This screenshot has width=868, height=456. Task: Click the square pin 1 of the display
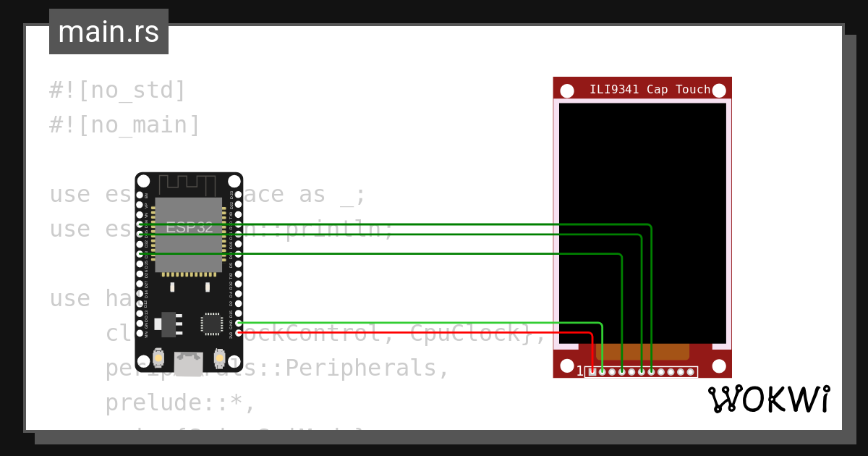point(592,371)
